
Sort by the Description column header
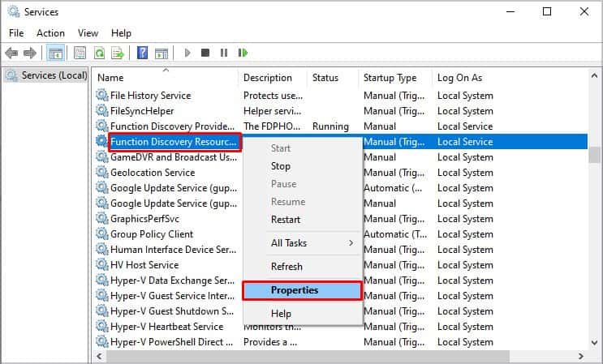tap(273, 78)
